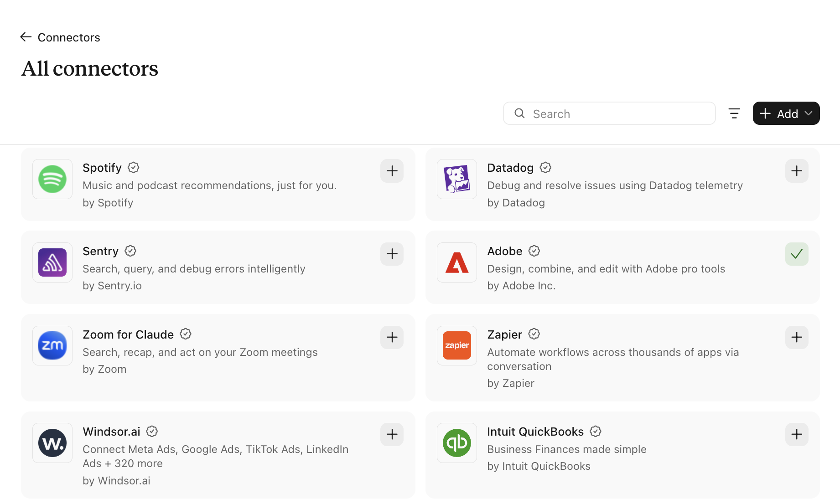This screenshot has width=840, height=504.
Task: Click the Windsor.ai logo icon
Action: click(x=52, y=443)
